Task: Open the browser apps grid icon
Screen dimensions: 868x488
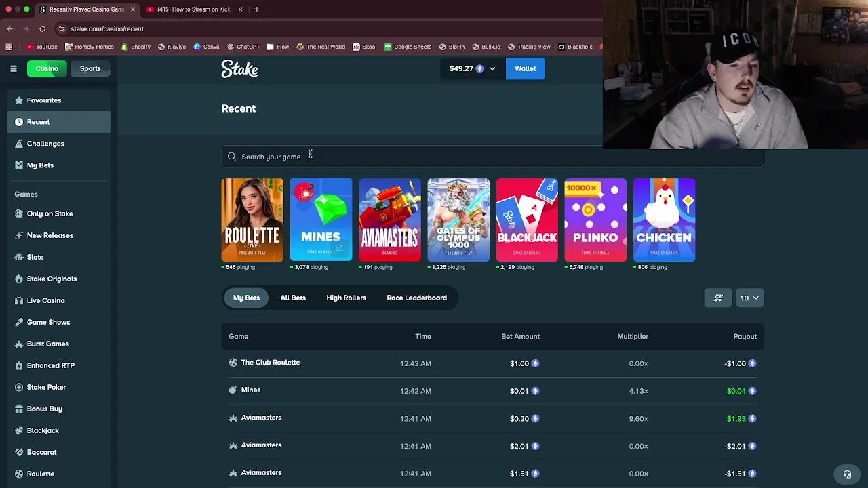Action: pyautogui.click(x=9, y=47)
